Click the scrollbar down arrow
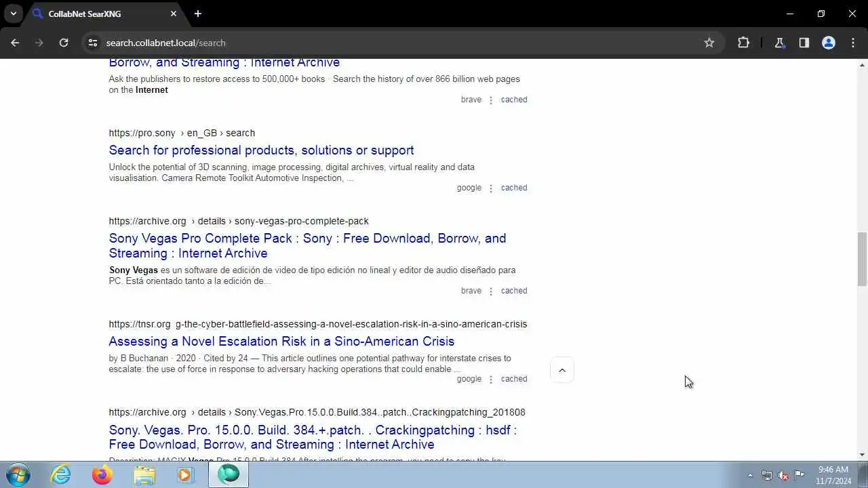 click(862, 455)
